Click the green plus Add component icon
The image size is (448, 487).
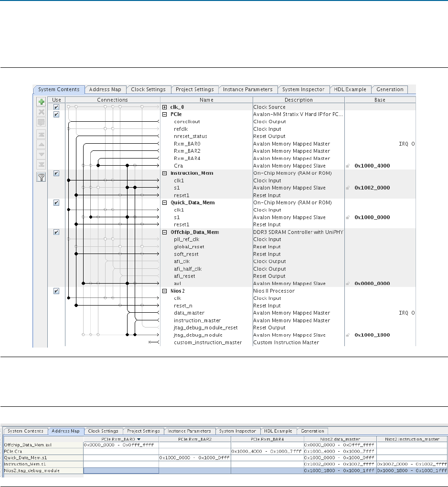(x=42, y=102)
